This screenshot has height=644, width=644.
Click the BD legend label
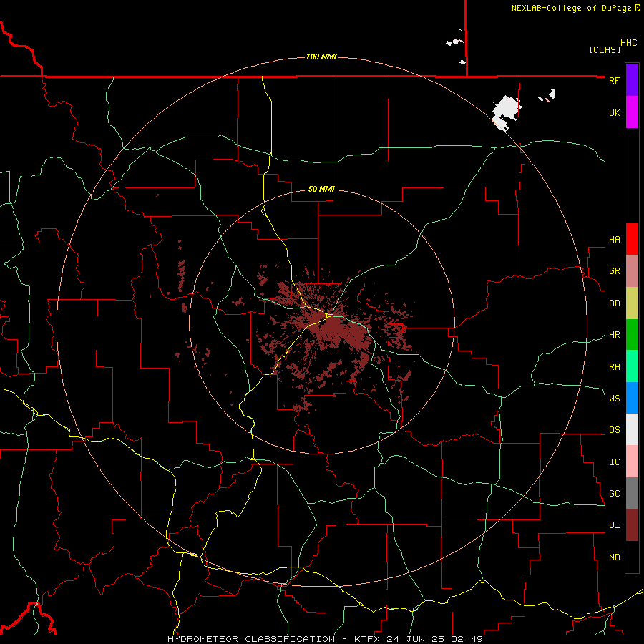614,303
